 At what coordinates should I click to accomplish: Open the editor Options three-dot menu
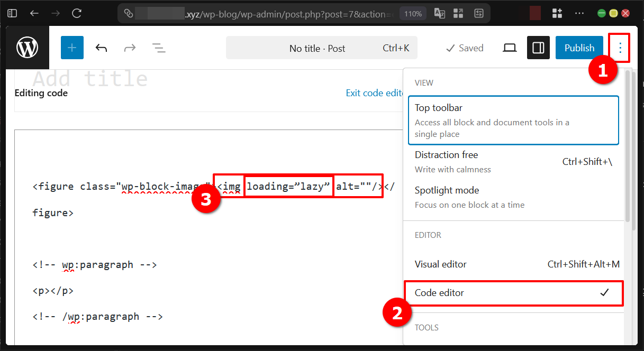pos(619,48)
